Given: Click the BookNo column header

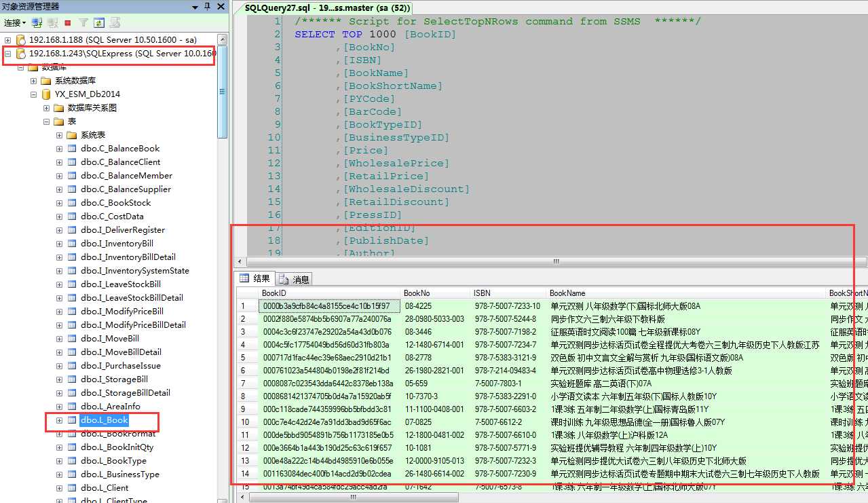Looking at the screenshot, I should point(436,293).
